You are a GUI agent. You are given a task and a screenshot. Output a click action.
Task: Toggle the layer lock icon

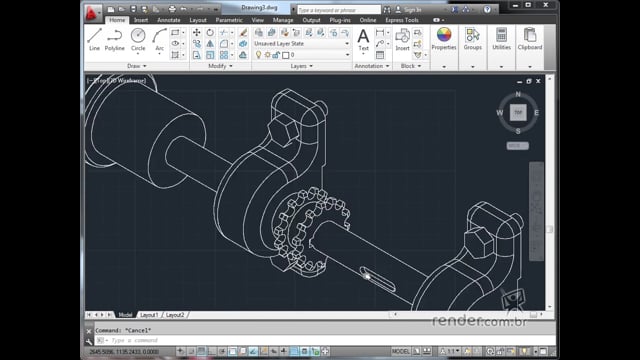point(276,55)
